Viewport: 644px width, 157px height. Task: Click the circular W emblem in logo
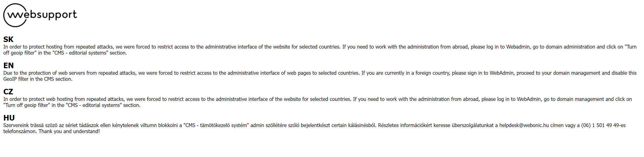tap(16, 15)
